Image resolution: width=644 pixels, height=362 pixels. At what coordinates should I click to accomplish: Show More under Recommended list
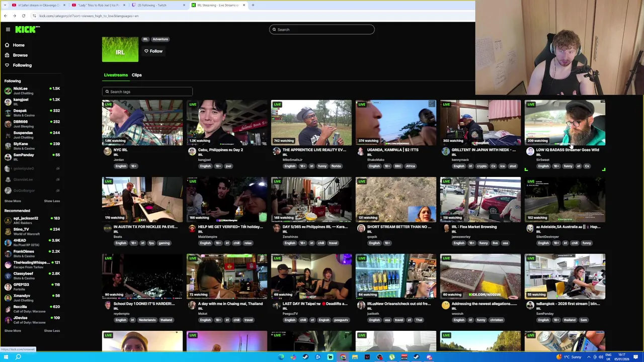click(x=13, y=331)
